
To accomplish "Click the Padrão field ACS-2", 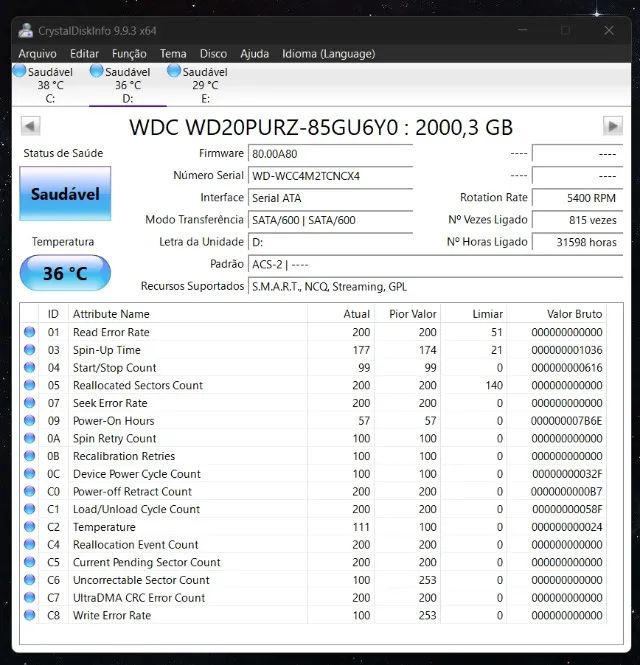I will [436, 264].
